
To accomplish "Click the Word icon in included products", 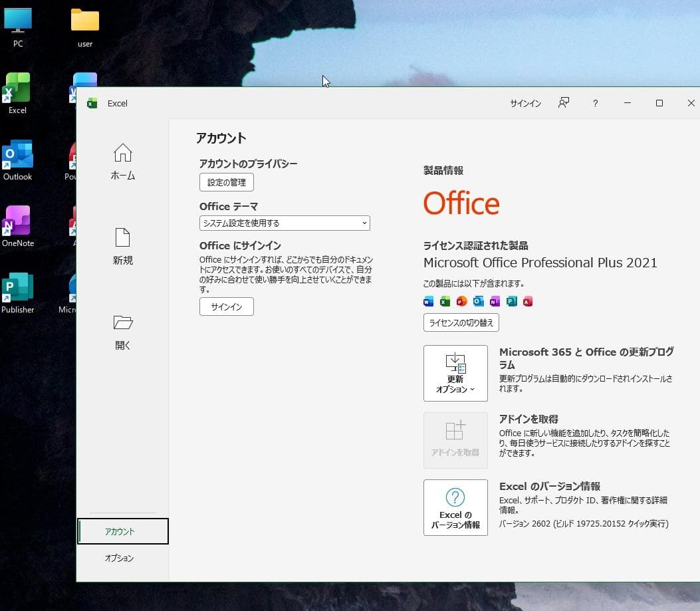I will (428, 301).
